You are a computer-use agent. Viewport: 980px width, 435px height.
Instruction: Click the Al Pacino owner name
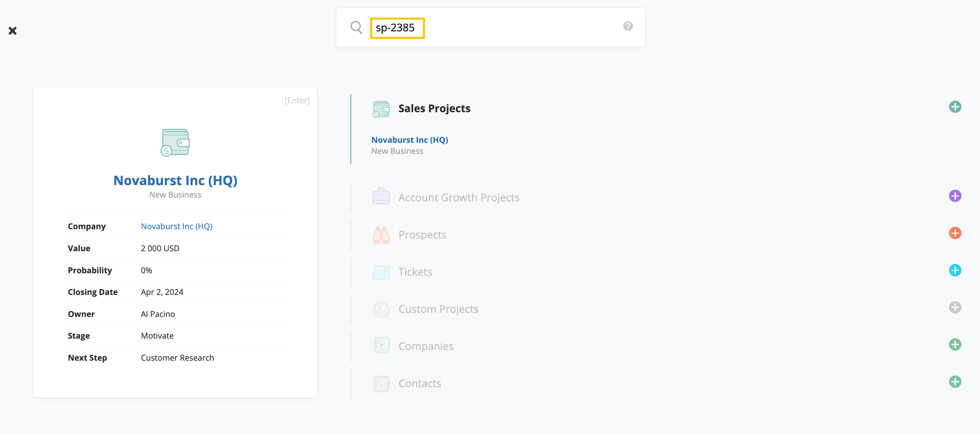pos(158,314)
